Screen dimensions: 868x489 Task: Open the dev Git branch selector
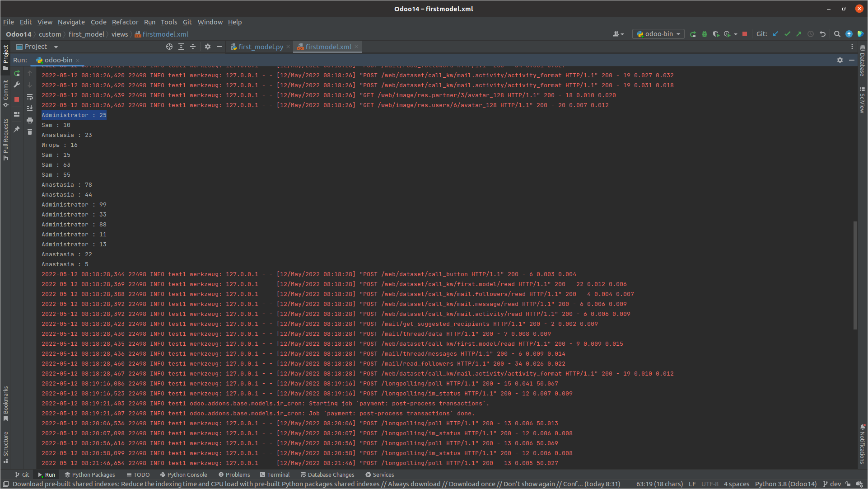pyautogui.click(x=832, y=484)
